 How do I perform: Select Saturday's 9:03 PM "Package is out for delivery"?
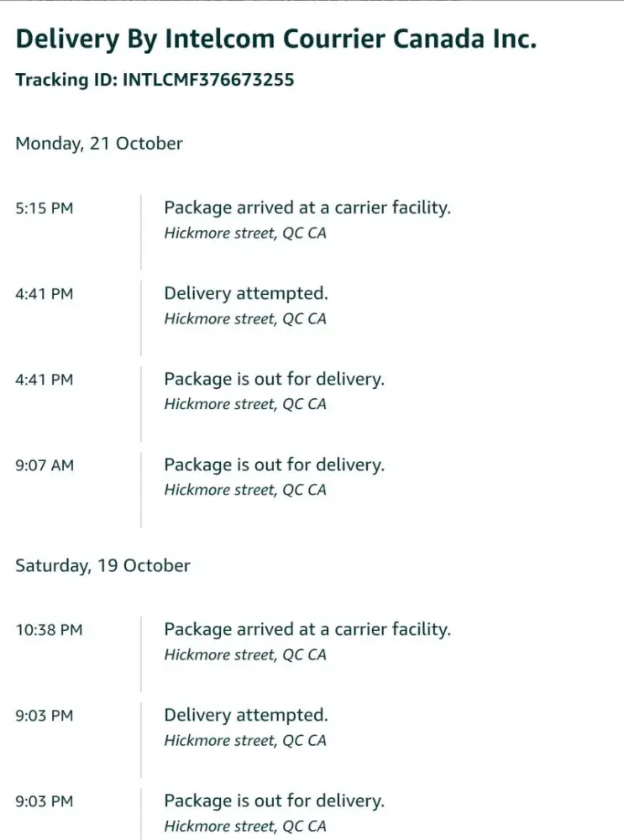coord(274,801)
